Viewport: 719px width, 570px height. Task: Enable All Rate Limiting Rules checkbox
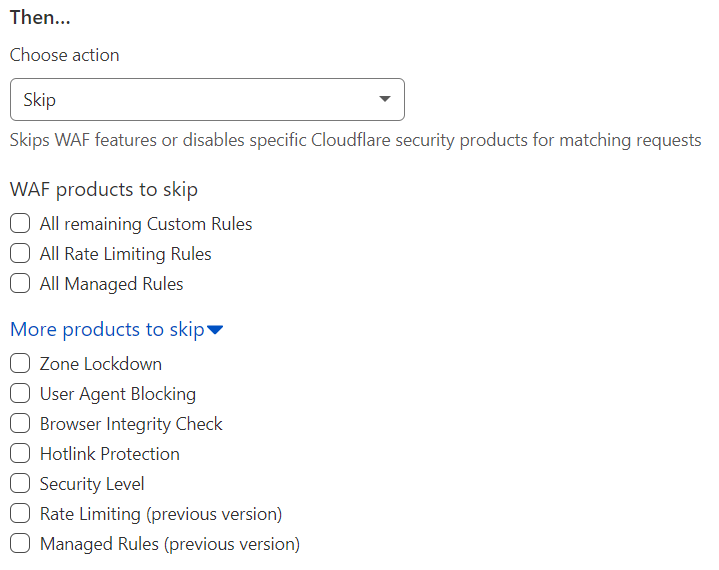(20, 254)
